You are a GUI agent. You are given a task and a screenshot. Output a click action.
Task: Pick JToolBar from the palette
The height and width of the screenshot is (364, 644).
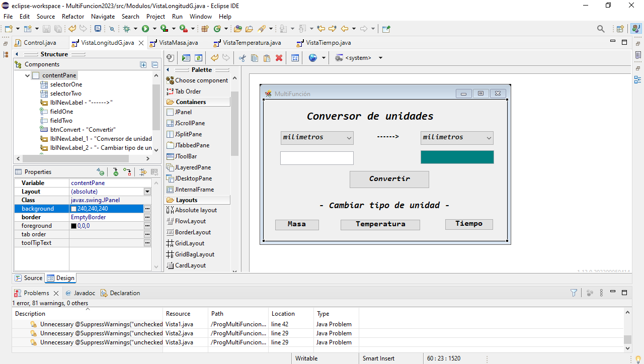(182, 156)
